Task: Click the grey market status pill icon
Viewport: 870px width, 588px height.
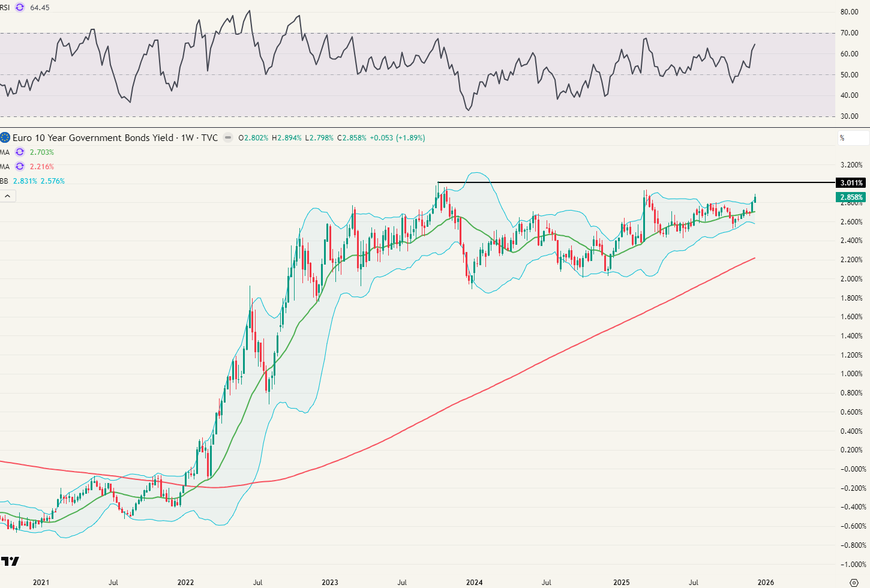Action: point(228,137)
